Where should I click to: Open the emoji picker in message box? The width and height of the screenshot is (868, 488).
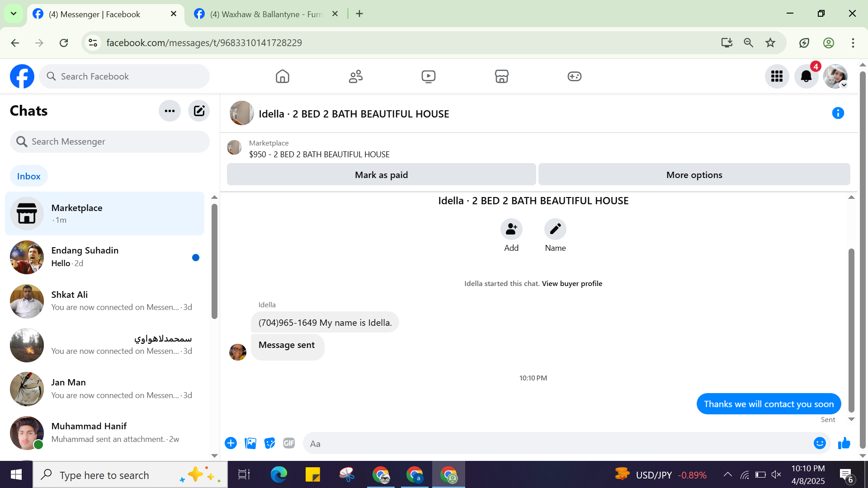pos(819,443)
